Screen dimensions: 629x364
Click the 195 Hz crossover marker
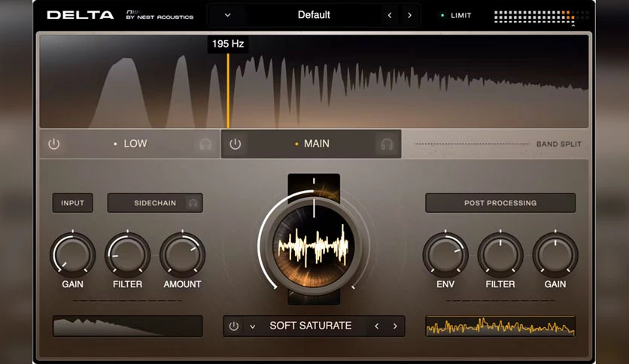[x=228, y=90]
